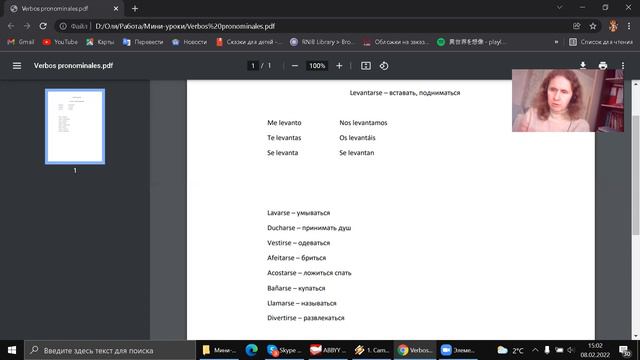Open a new browser tab
Screen dimensions: 640x360
[135, 8]
